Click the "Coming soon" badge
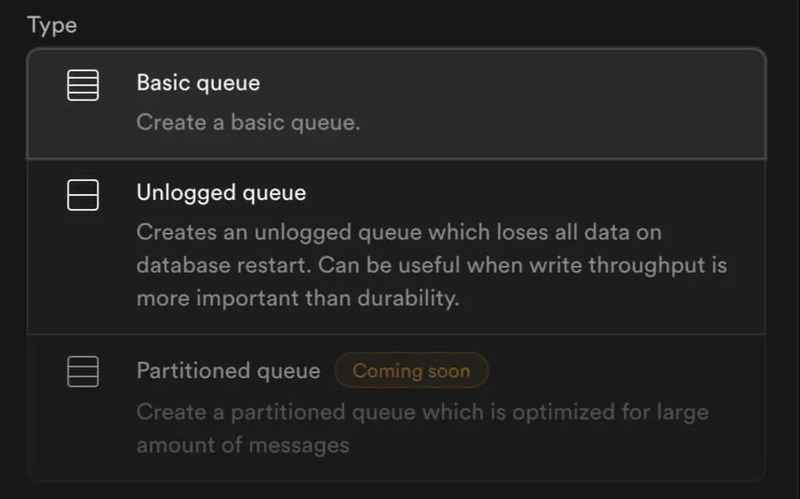 coord(411,371)
